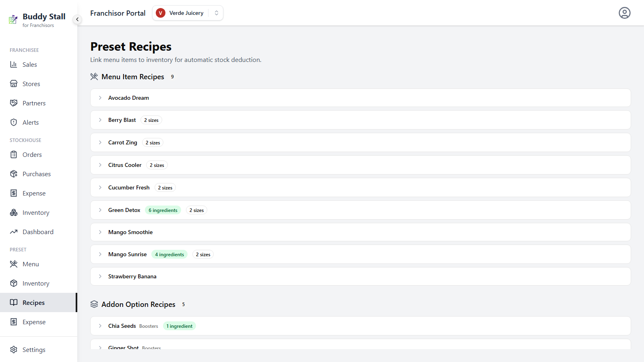This screenshot has height=362, width=644.
Task: Click the Franchisor Portal title
Action: click(118, 13)
